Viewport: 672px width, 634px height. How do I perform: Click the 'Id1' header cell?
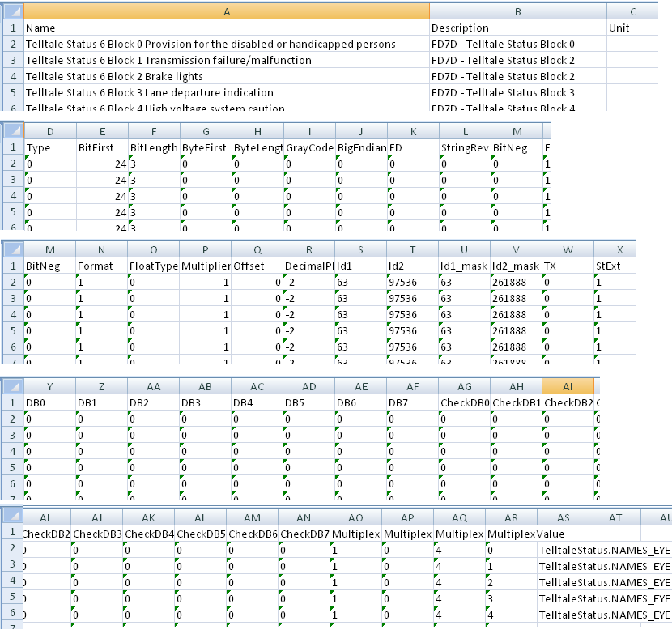click(x=361, y=266)
